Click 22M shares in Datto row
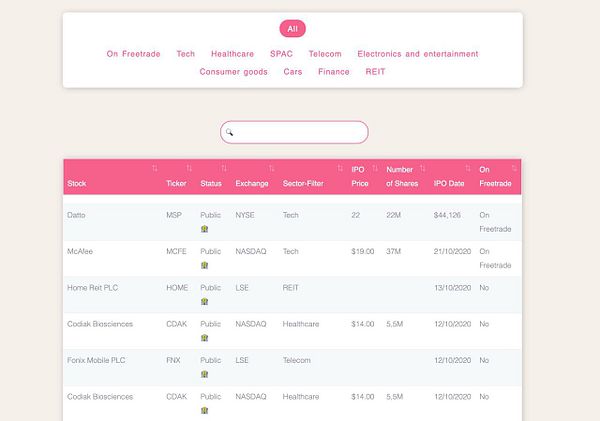 (x=393, y=215)
